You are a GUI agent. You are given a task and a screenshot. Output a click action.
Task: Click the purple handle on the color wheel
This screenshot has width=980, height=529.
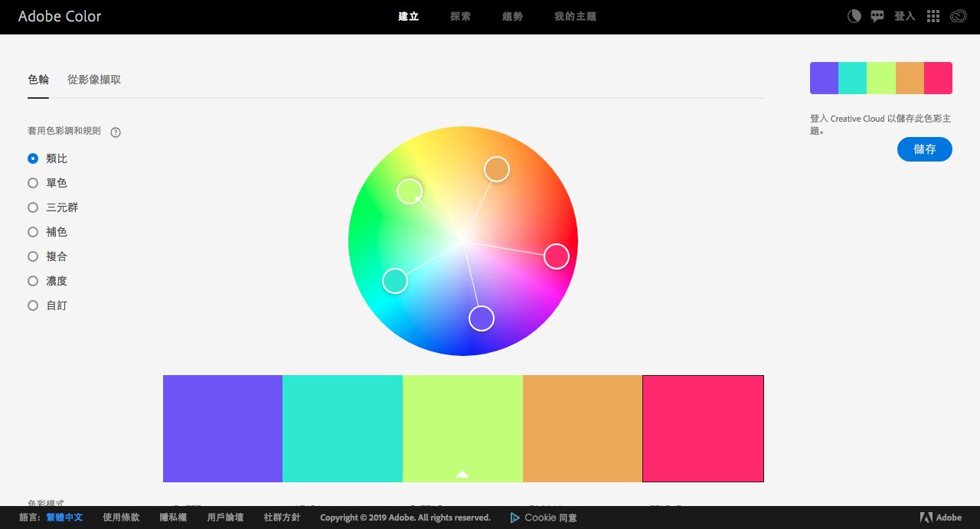point(481,318)
